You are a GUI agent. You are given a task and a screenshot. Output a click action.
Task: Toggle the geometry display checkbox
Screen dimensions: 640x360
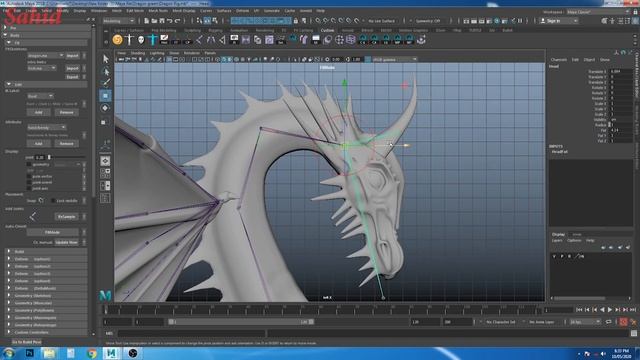point(29,164)
